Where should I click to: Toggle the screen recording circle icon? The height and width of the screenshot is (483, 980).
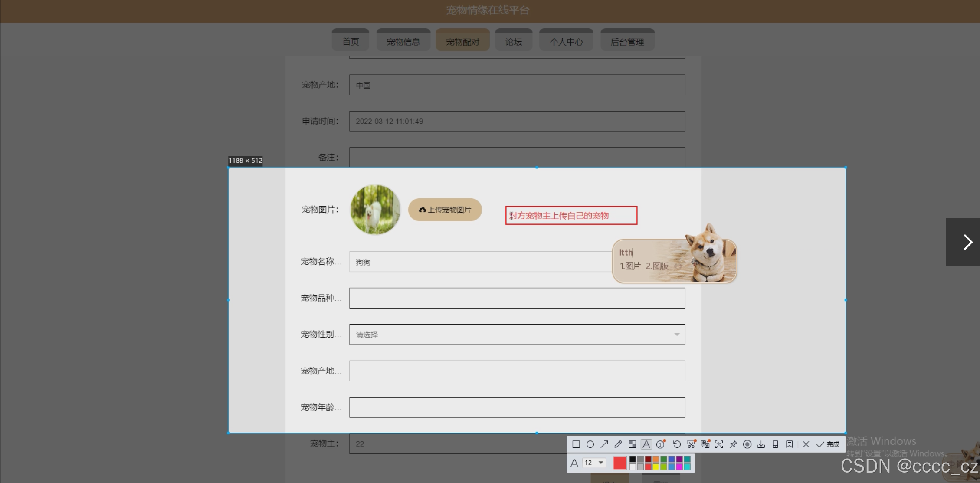pos(747,444)
